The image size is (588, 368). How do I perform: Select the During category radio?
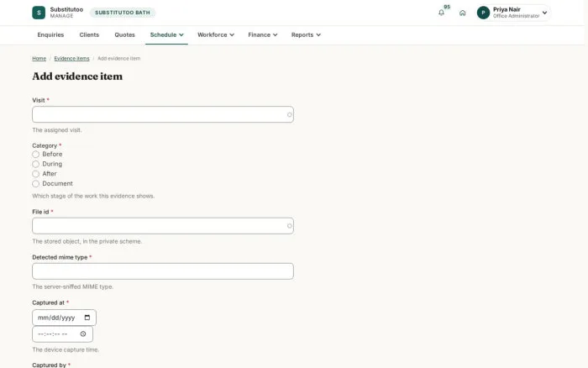35,164
